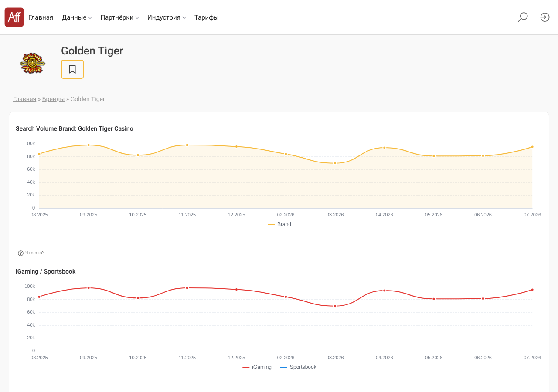Click the Aff site logo

(14, 17)
